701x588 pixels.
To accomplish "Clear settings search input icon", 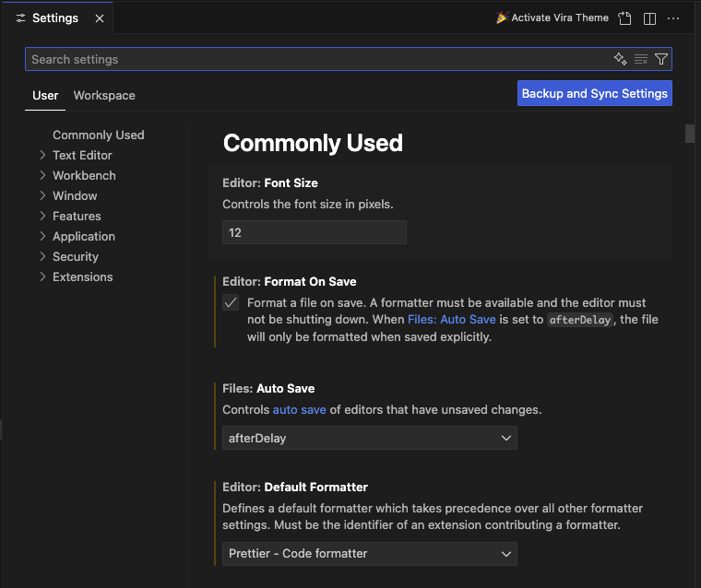I will pos(641,59).
